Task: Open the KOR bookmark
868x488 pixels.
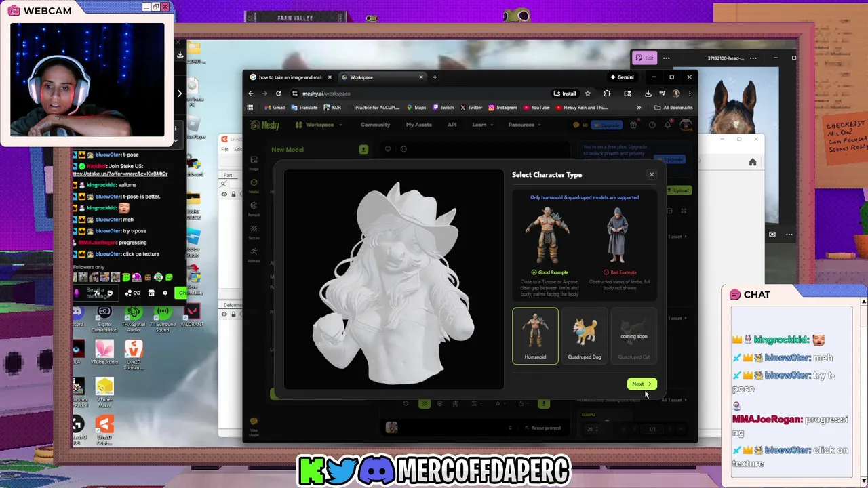Action: coord(332,108)
